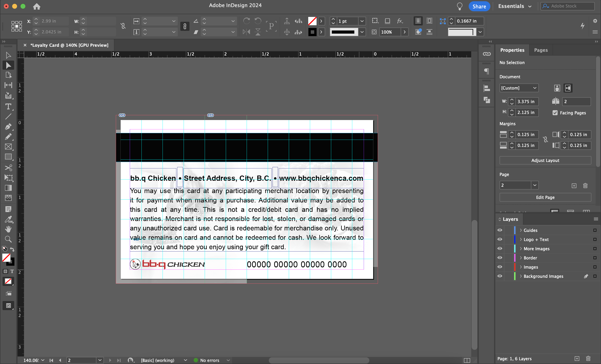Click the Home icon
Viewport: 601px width, 364px height.
37,6
